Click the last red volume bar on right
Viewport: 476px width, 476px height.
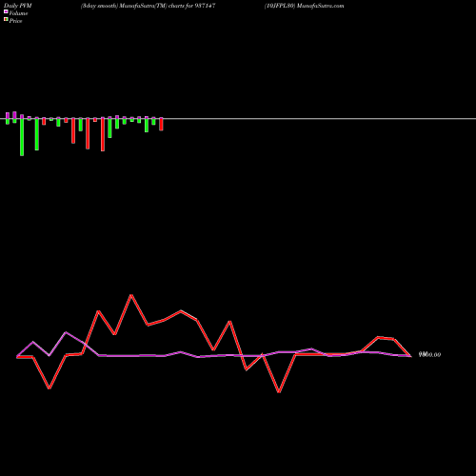tap(161, 124)
